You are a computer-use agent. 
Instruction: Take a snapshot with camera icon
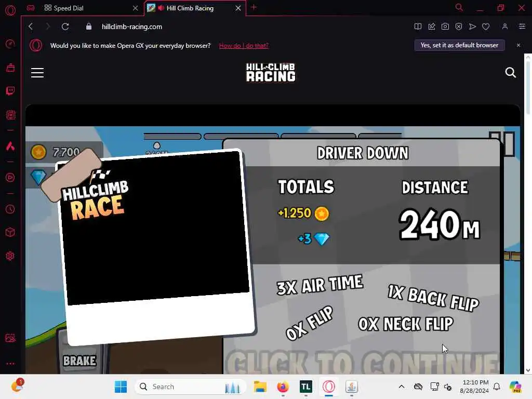coord(445,26)
